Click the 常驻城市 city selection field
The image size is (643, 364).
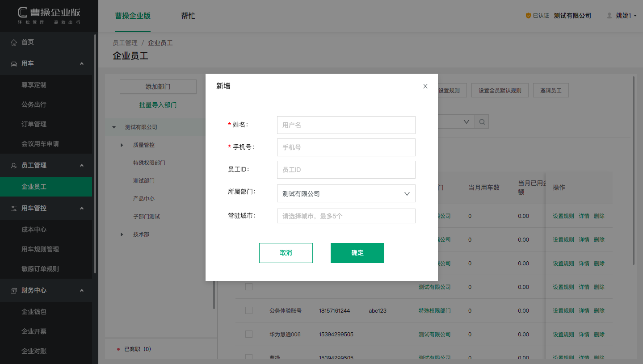tap(346, 216)
